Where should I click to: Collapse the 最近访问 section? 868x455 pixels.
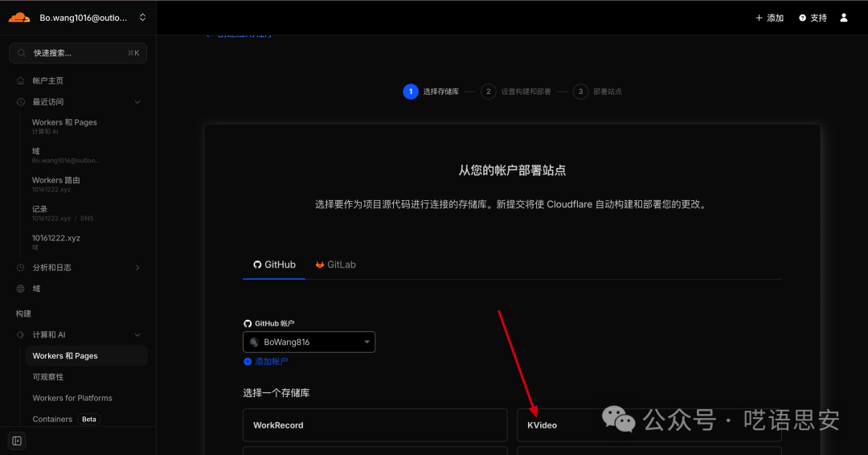[x=137, y=102]
